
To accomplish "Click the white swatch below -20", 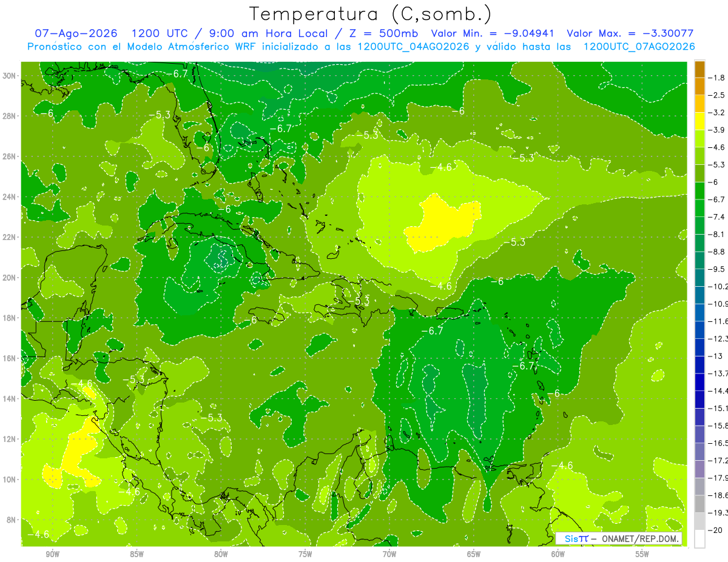I will coord(699,539).
